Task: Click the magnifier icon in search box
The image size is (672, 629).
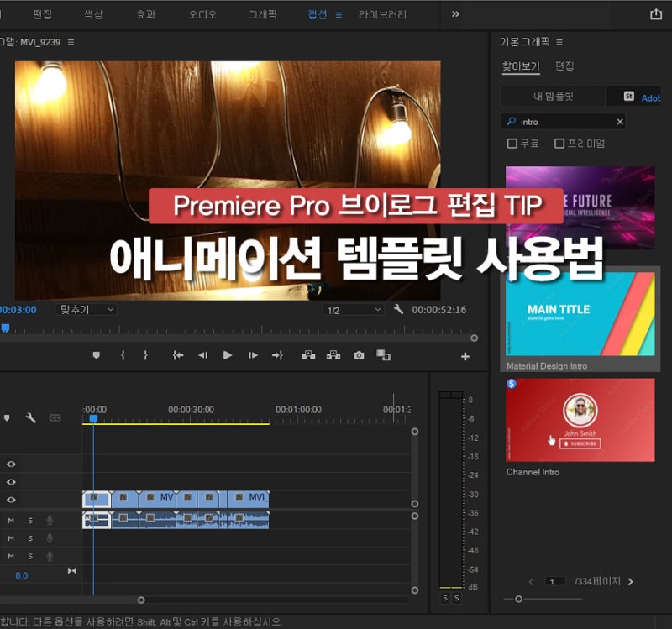Action: pos(512,122)
